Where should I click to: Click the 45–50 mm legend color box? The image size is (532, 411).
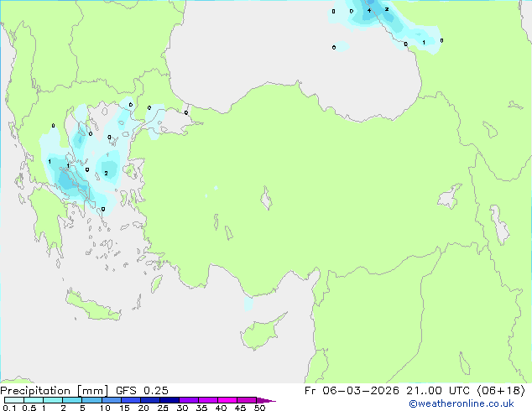coord(247,400)
